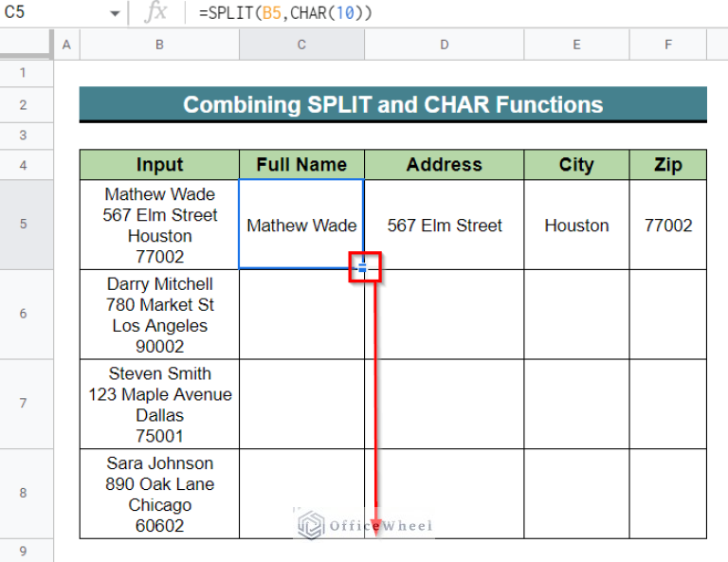This screenshot has width=728, height=562.
Task: Click the '567 Elm Street' address cell
Action: 445,225
